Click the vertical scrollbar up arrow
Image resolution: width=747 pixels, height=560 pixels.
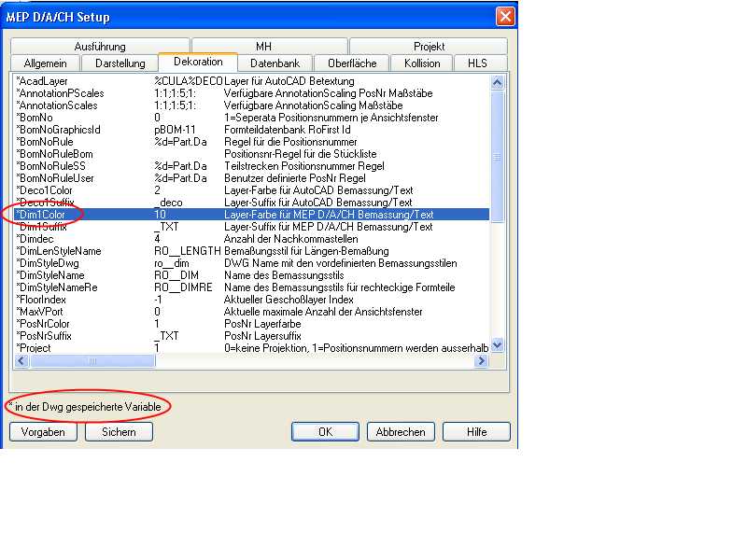point(497,82)
